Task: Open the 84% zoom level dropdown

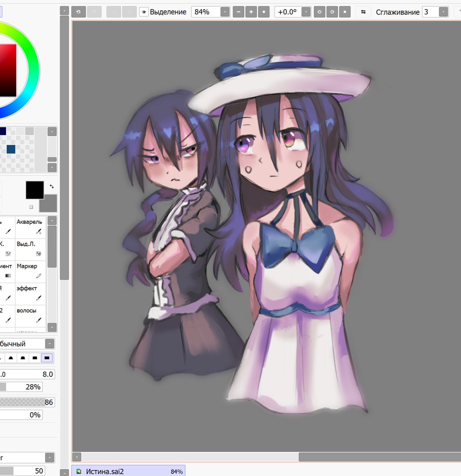Action: pos(225,12)
